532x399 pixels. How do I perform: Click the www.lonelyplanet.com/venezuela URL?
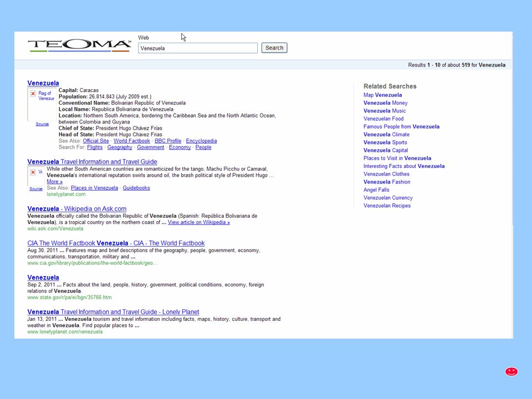(x=65, y=332)
